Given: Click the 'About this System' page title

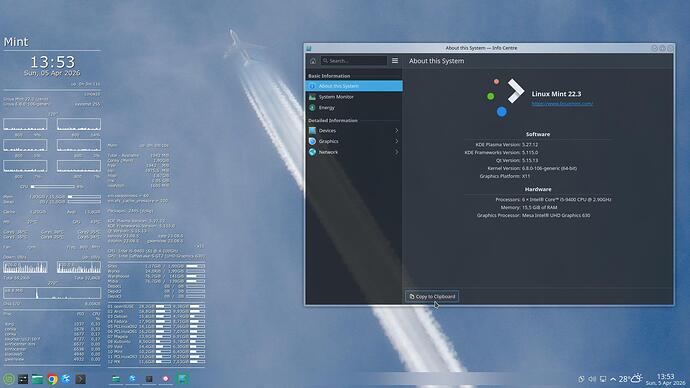Looking at the screenshot, I should pos(437,61).
